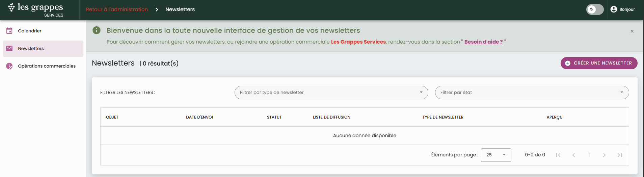Follow the Retour à l'administration link
This screenshot has width=644, height=177.
(x=117, y=9)
